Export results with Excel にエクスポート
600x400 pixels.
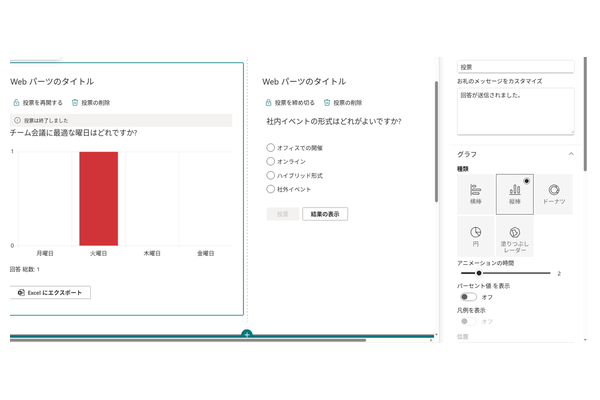pos(51,292)
